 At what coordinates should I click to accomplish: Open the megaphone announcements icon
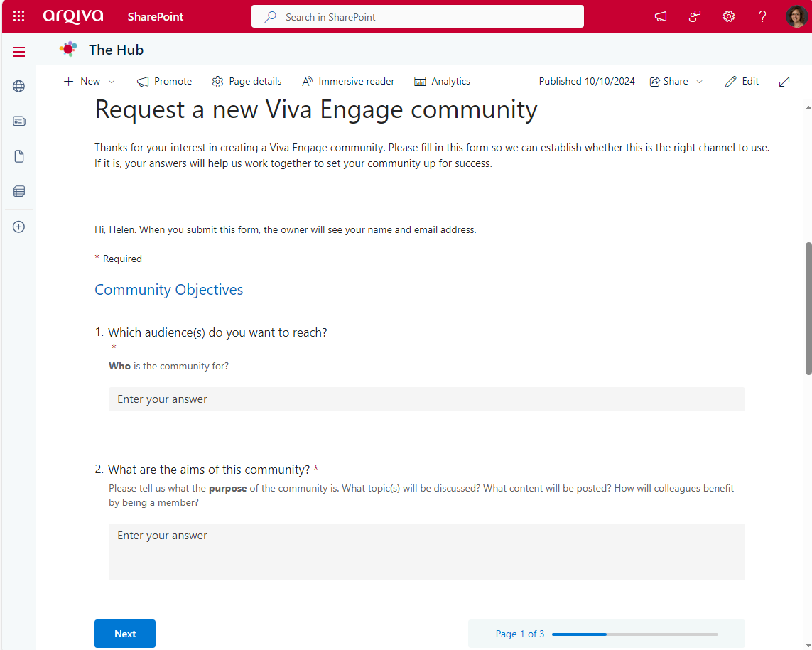[660, 16]
